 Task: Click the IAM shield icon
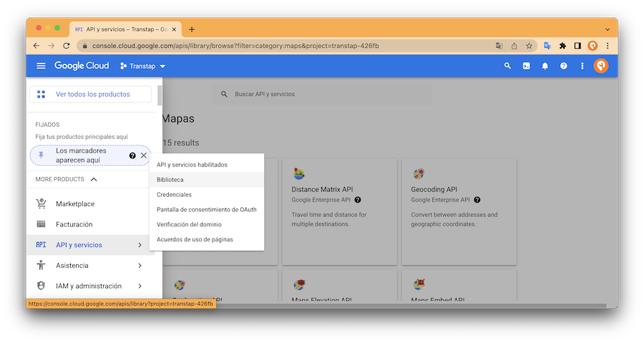41,286
